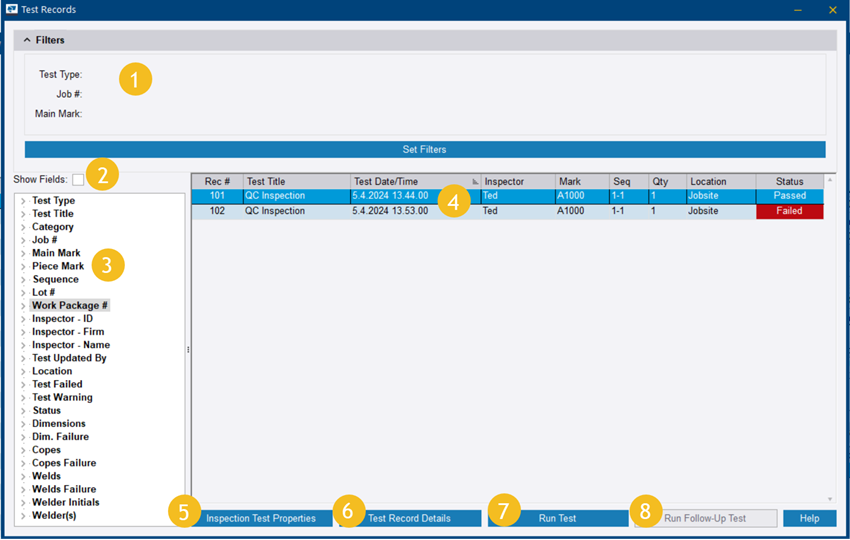Click the Set Filters button
Screen dimensions: 850x540
[424, 149]
